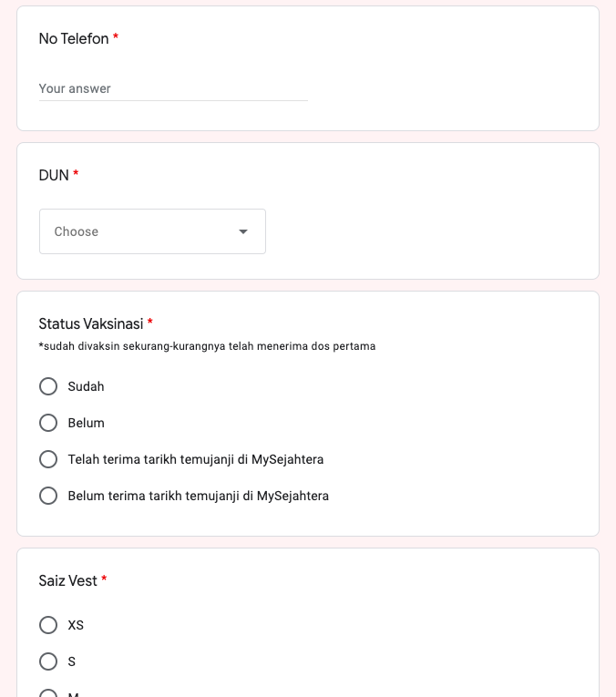The width and height of the screenshot is (616, 697).
Task: Click the red asterisk beside No Telefon
Action: click(116, 38)
